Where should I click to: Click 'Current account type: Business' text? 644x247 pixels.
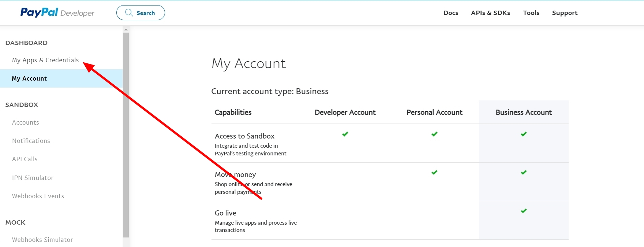[270, 91]
